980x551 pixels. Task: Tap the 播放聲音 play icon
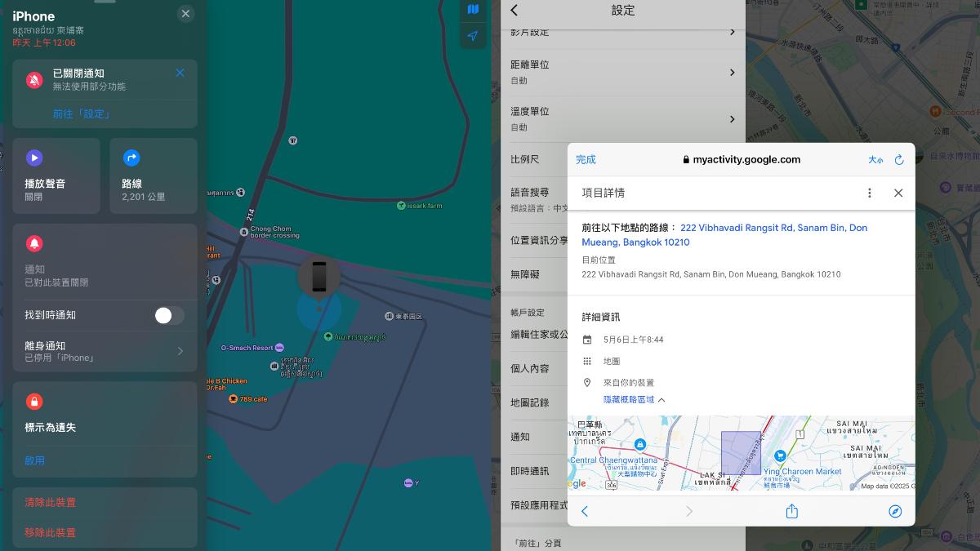tap(34, 158)
